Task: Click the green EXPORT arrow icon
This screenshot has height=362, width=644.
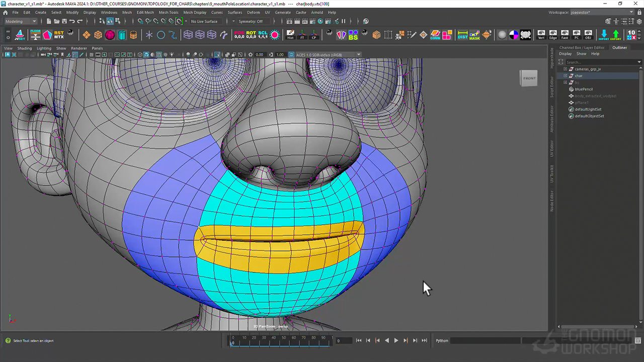Action: (615, 35)
